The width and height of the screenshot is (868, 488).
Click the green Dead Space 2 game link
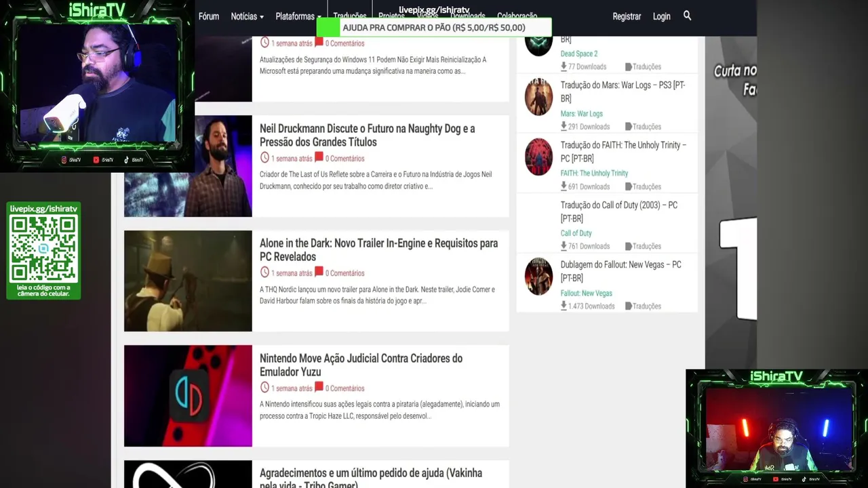(x=579, y=54)
